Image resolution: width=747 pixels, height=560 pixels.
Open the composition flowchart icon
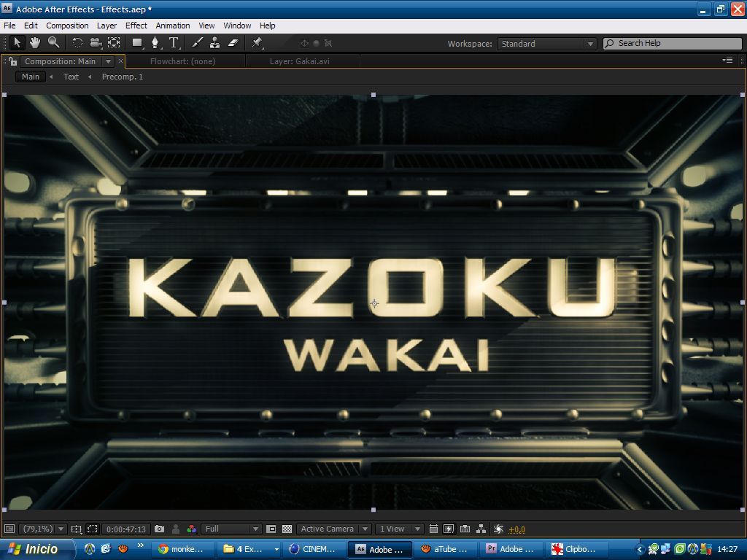[x=481, y=529]
